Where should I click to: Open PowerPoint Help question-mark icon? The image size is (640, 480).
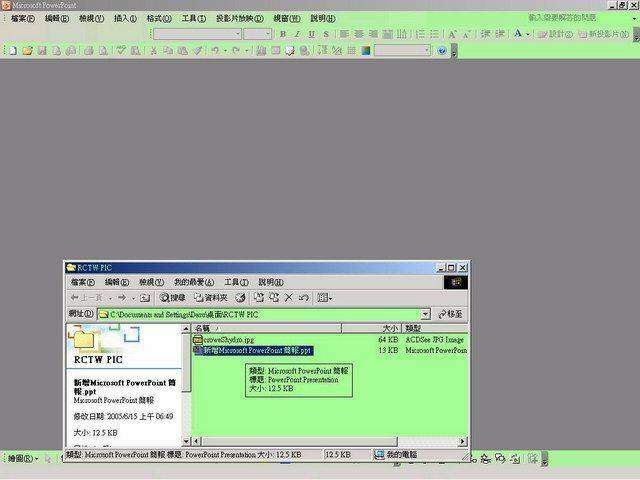(x=442, y=51)
